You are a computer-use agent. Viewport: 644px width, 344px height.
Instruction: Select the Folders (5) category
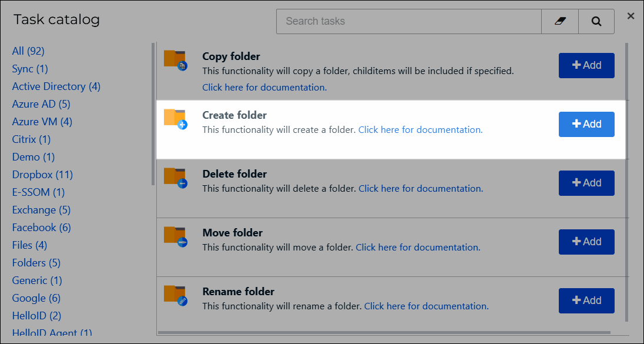pyautogui.click(x=36, y=263)
